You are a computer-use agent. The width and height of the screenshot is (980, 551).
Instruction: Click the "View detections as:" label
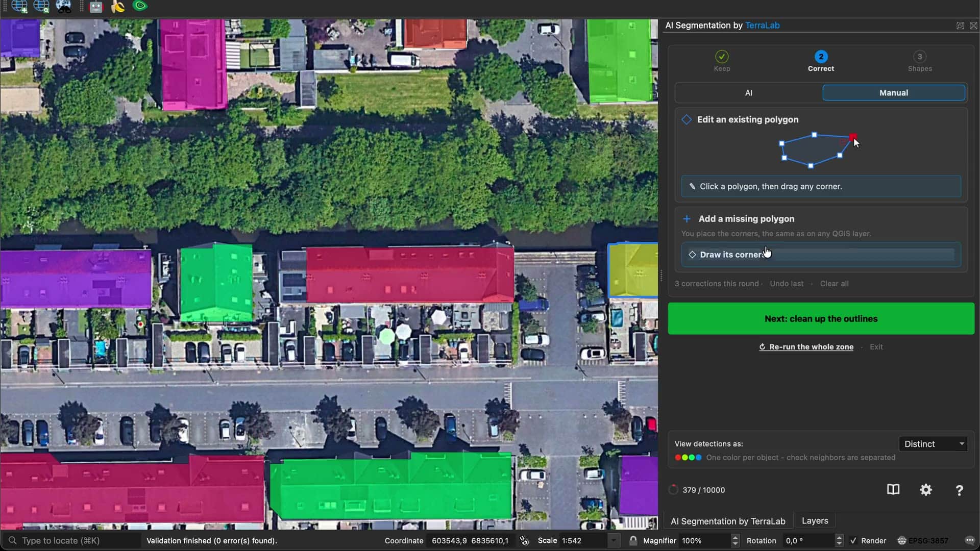tap(708, 444)
